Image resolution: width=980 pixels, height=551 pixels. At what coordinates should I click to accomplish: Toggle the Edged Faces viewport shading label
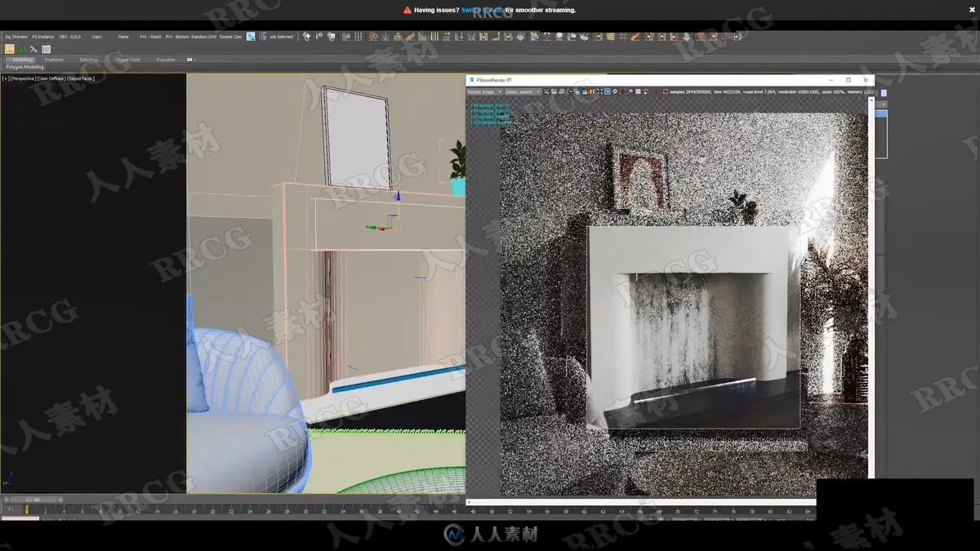[x=82, y=78]
